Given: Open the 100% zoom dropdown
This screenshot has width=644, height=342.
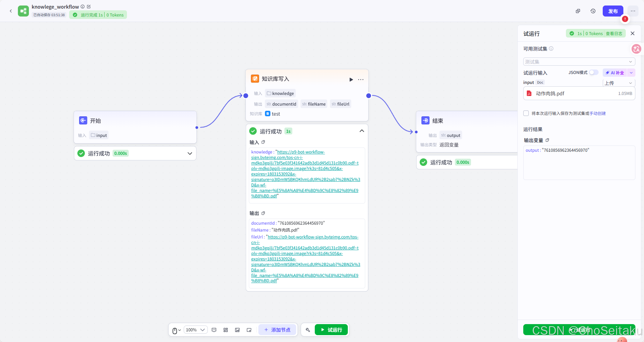Looking at the screenshot, I should (195, 330).
